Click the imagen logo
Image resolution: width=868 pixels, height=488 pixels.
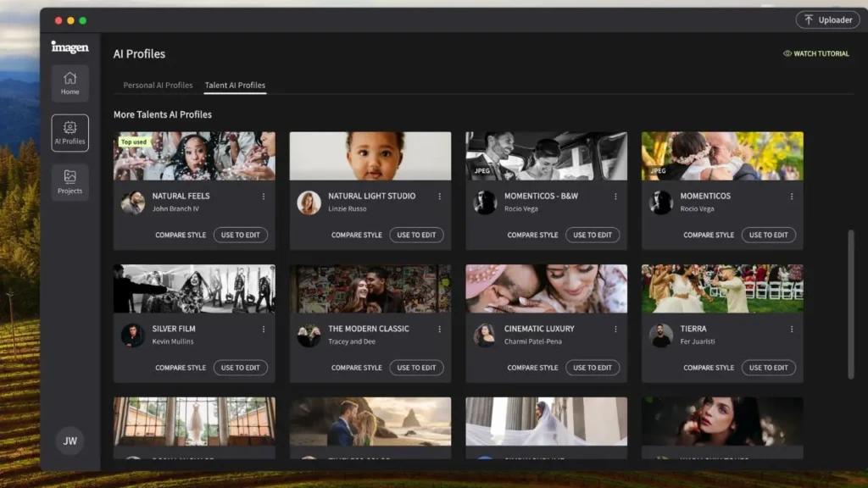(x=70, y=47)
